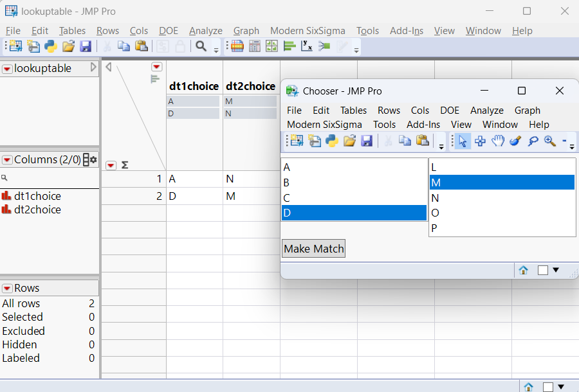Click Paste icon in lookuptable toolbar

tap(142, 46)
